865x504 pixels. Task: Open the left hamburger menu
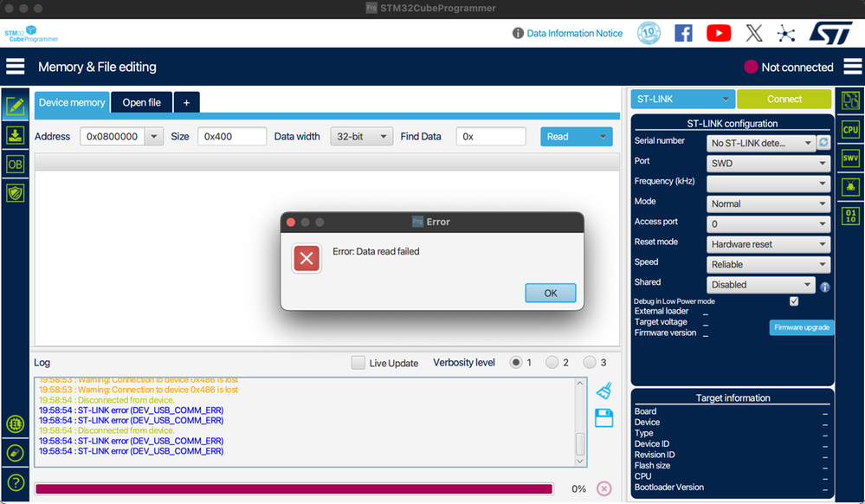pos(16,67)
